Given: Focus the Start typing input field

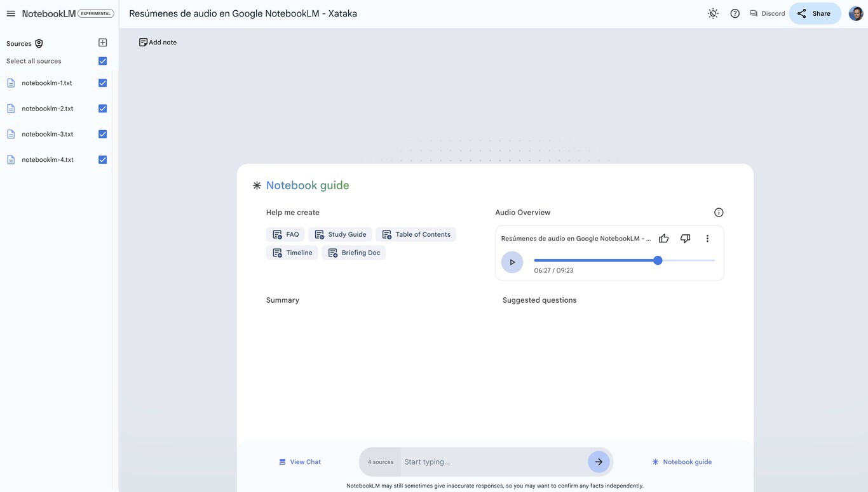Looking at the screenshot, I should click(493, 462).
